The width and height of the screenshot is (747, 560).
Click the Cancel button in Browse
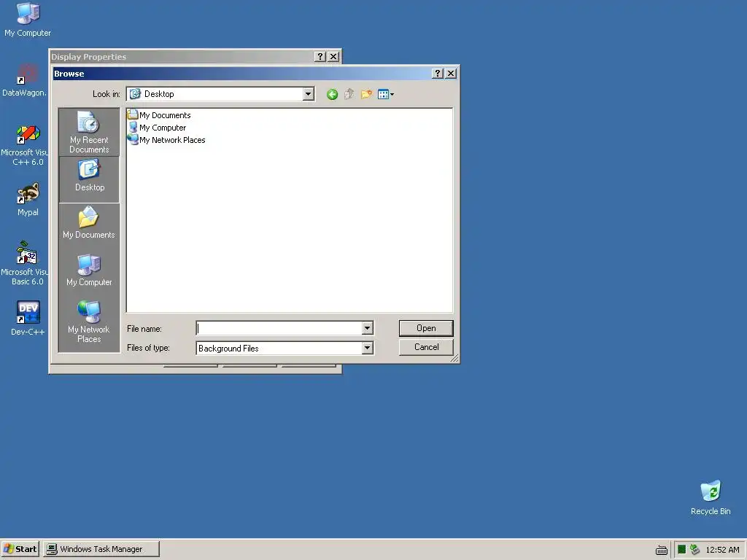click(x=426, y=347)
